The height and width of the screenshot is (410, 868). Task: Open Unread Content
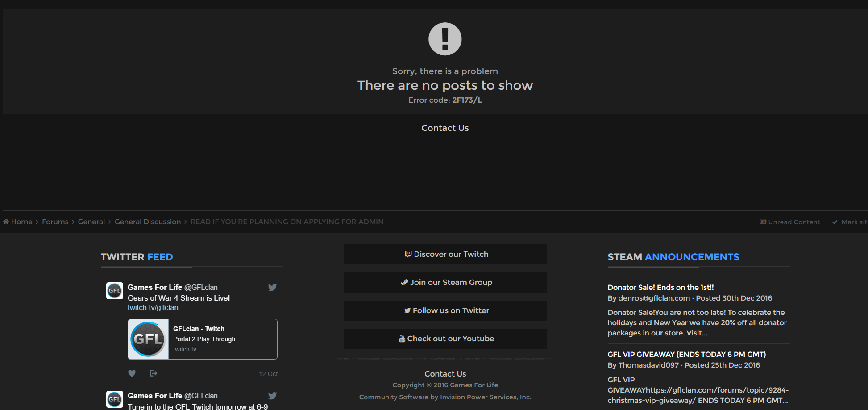(x=790, y=222)
